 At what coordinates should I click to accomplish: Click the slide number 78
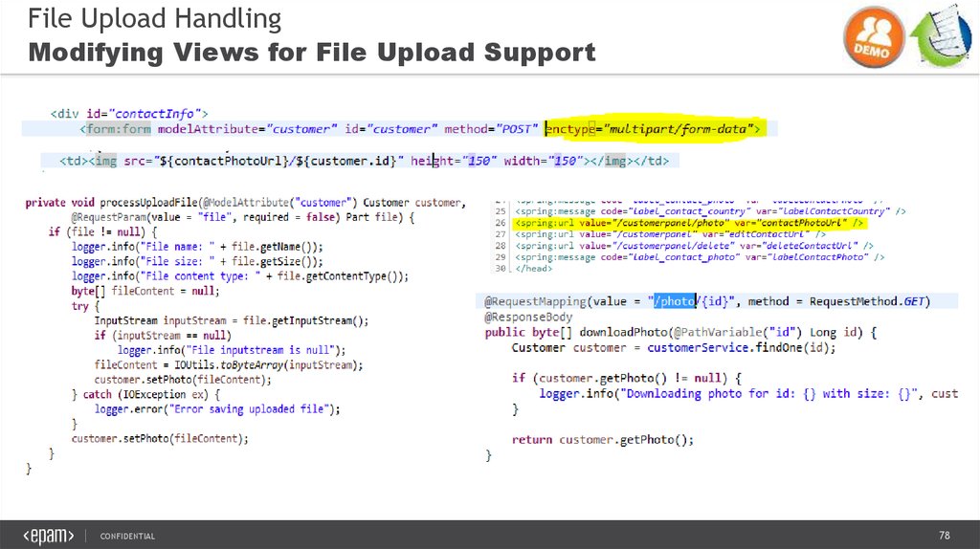pos(945,536)
